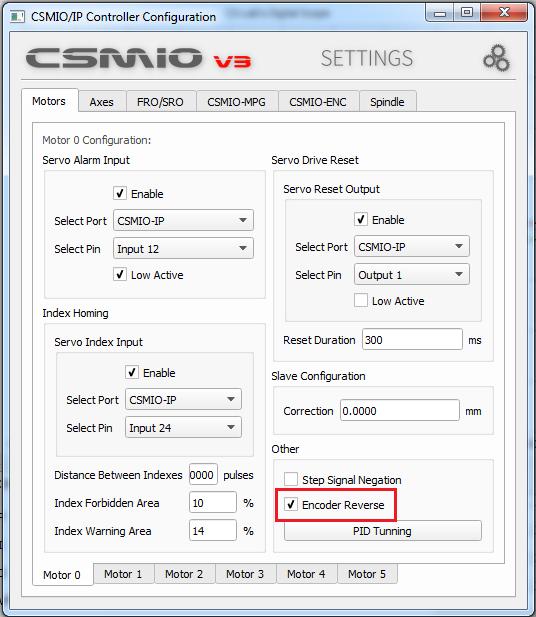This screenshot has height=617, width=536.
Task: Open the Input 24 pin dropdown
Action: pyautogui.click(x=183, y=427)
